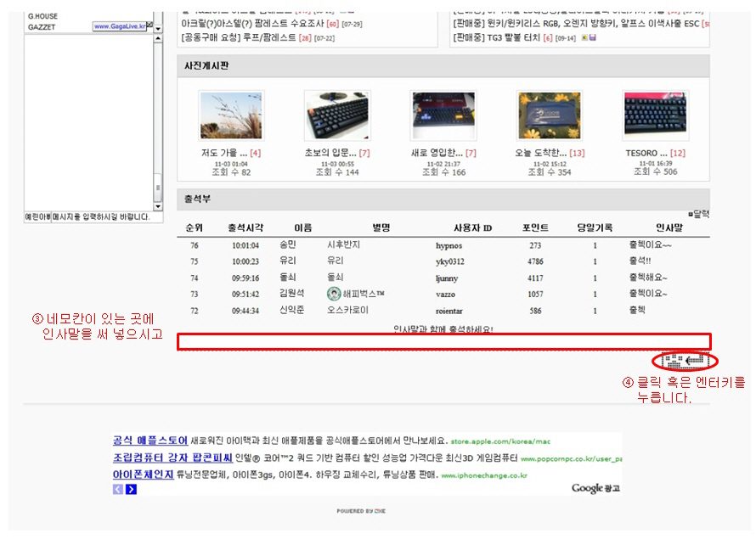The width and height of the screenshot is (756, 539).
Task: Focus the attendance greeting input field
Action: pos(444,341)
